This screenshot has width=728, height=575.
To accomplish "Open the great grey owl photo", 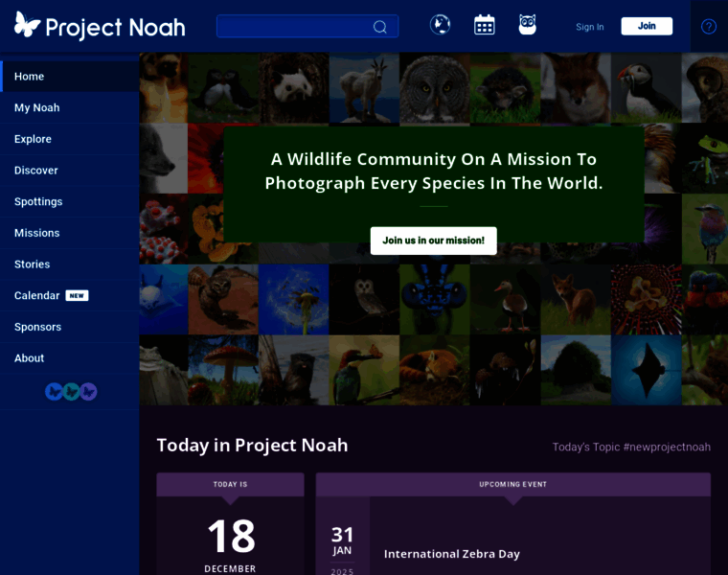I will coord(435,88).
